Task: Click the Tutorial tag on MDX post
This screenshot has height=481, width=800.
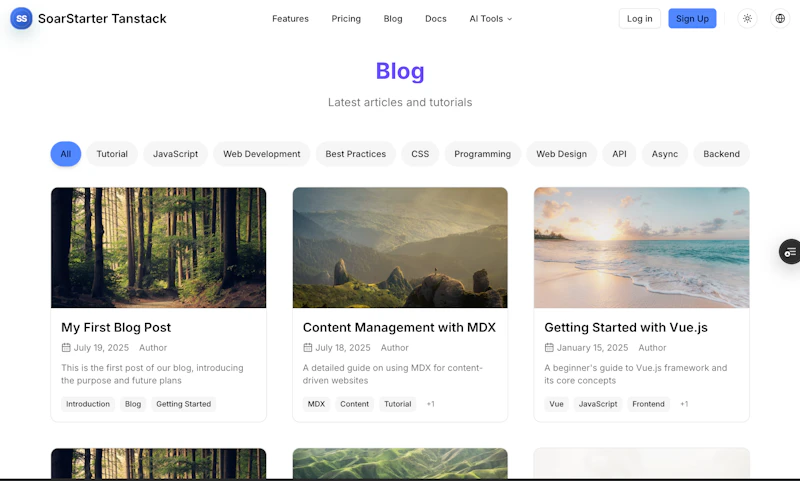Action: click(x=397, y=404)
